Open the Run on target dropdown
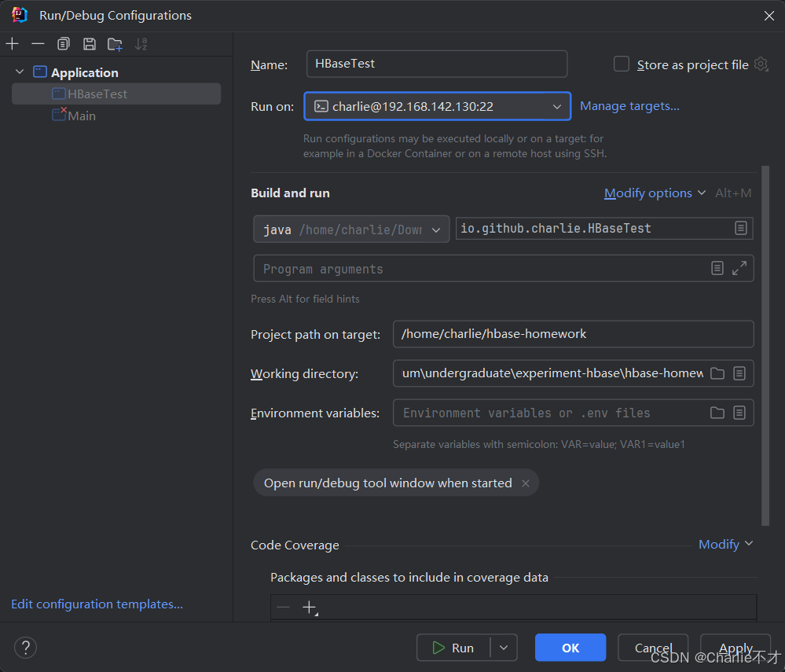 557,106
